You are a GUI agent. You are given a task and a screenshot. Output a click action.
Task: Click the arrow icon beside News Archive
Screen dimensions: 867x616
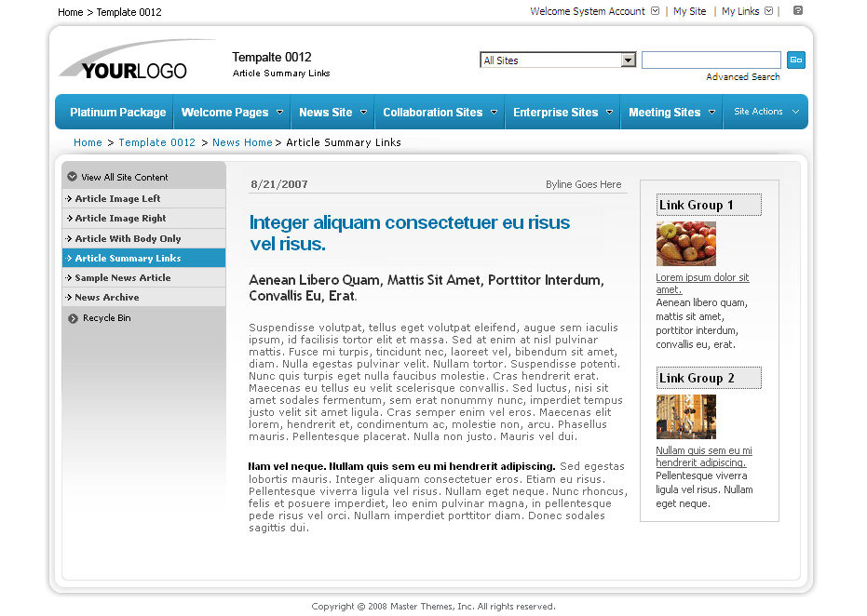coord(69,297)
